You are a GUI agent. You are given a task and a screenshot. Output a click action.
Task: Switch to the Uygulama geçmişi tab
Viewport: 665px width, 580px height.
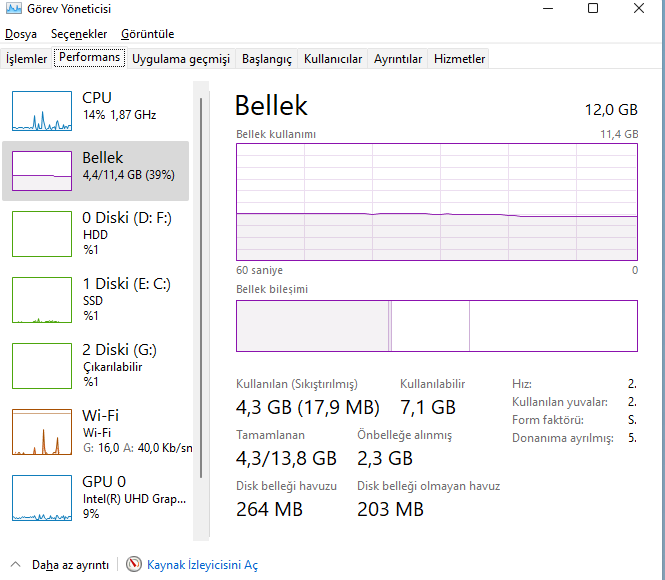[181, 59]
